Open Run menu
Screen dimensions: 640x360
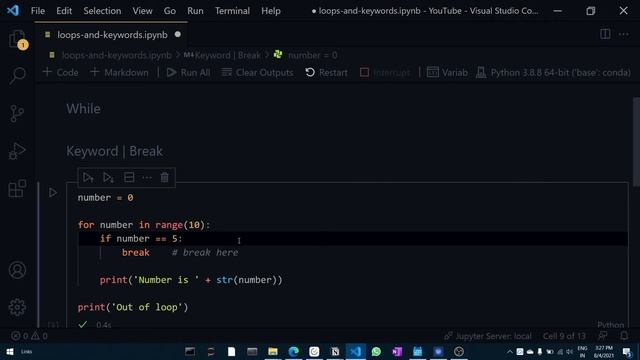195,11
